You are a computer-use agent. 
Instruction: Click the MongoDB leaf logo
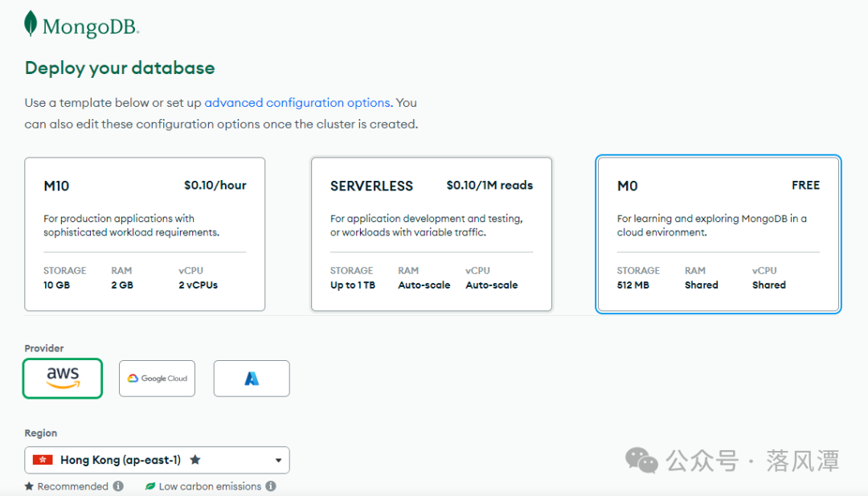click(x=31, y=24)
